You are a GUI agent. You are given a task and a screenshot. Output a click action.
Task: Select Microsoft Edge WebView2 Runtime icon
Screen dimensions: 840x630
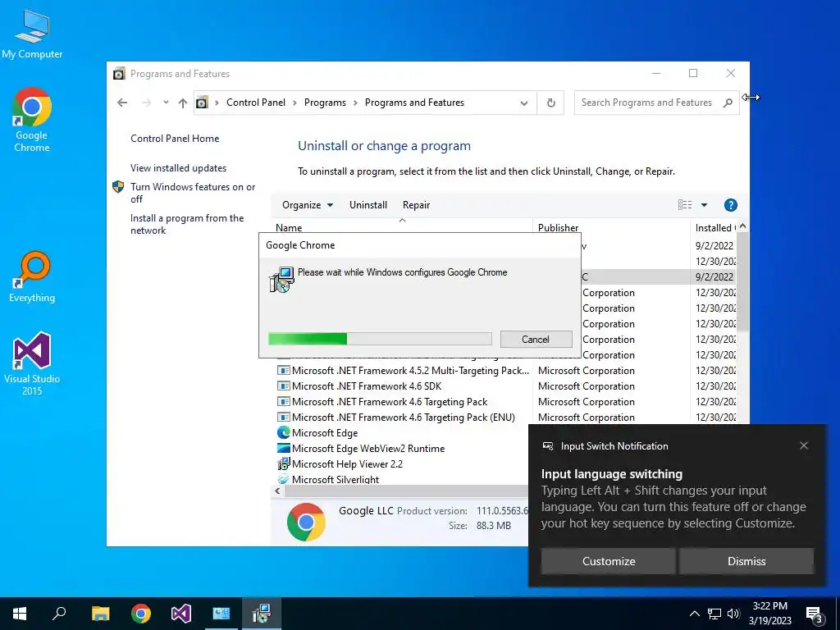(283, 448)
